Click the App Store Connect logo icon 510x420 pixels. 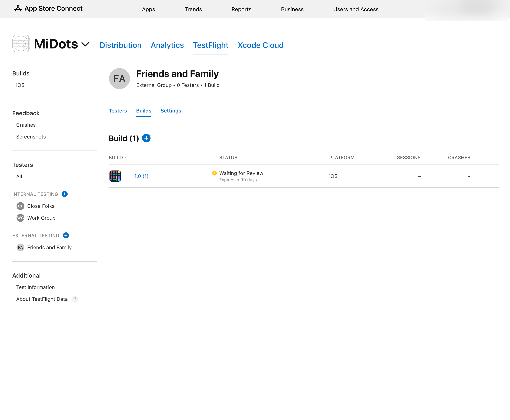[18, 8]
